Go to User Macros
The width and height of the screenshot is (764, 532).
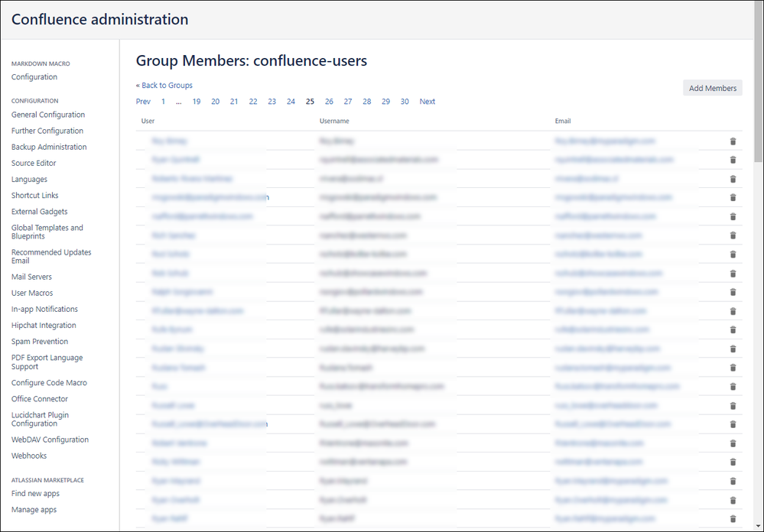point(32,293)
